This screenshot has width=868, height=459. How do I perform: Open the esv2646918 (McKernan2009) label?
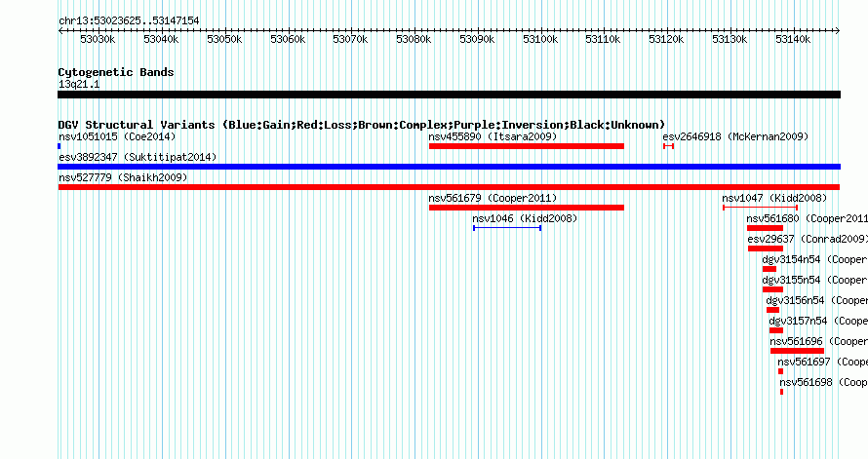[735, 136]
